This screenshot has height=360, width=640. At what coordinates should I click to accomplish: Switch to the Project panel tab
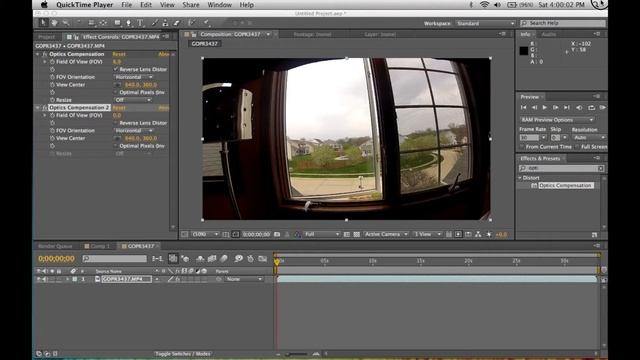pyautogui.click(x=46, y=37)
